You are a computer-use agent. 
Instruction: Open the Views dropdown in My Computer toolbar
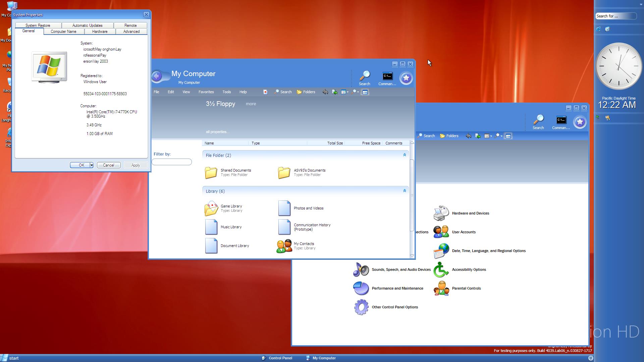[x=345, y=92]
